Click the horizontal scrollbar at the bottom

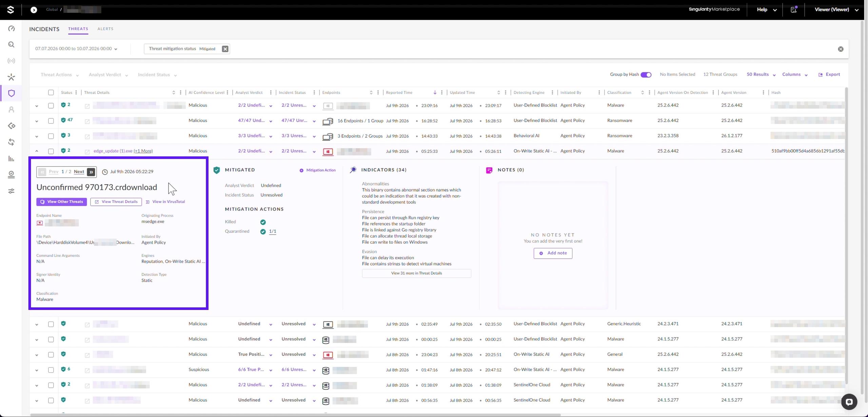[295, 415]
